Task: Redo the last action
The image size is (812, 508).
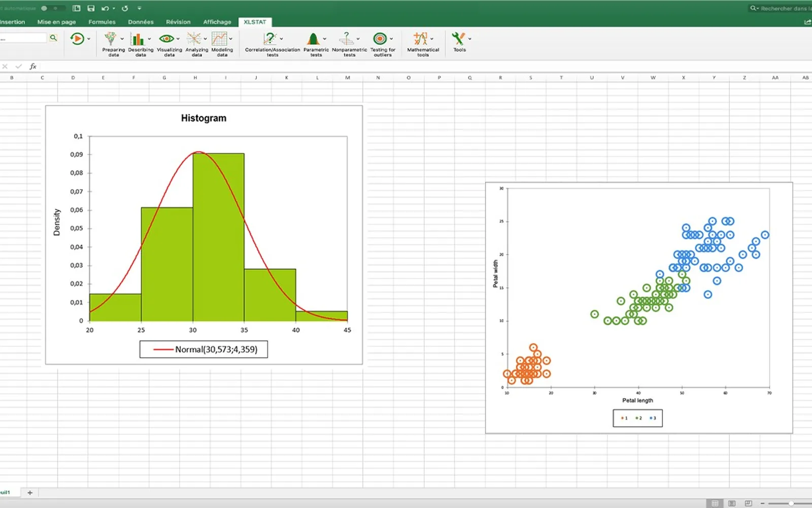Action: coord(125,8)
